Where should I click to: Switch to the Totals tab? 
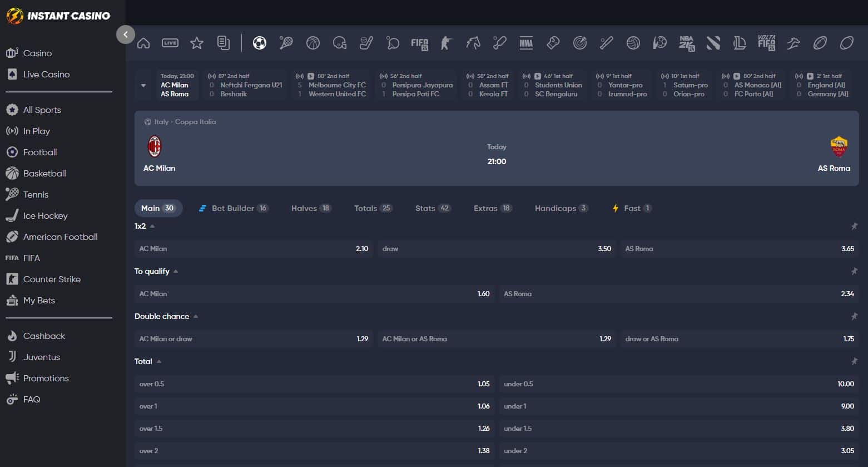(373, 208)
